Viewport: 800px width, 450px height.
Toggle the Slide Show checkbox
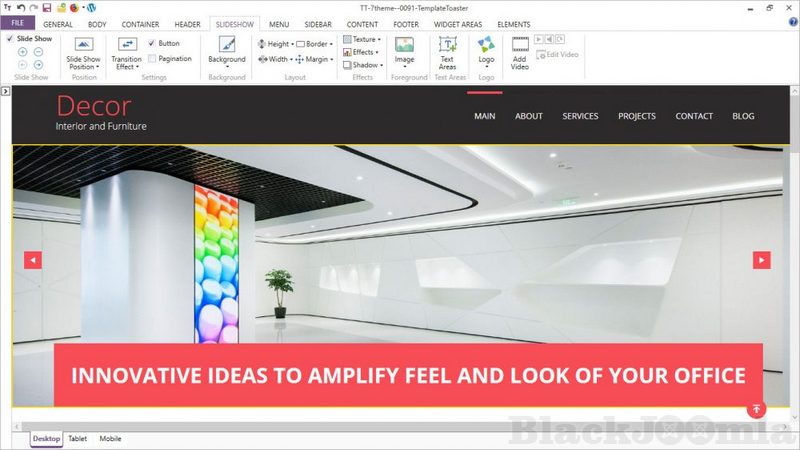10,38
